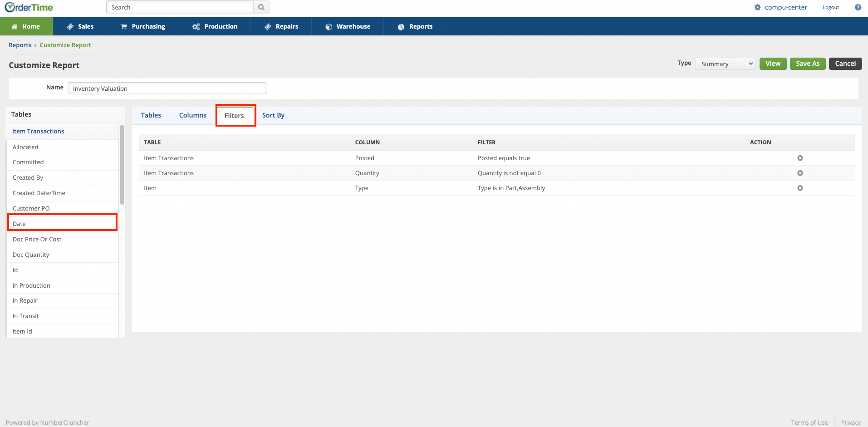Screen dimensions: 868x427
Task: Click the 'Powered by NumberCruncher' footer text
Action: (48, 422)
